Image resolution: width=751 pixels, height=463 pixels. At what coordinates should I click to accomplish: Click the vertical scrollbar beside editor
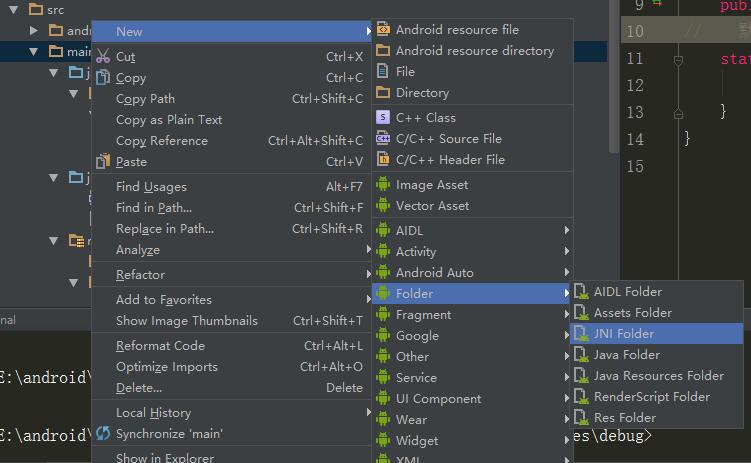[614, 77]
